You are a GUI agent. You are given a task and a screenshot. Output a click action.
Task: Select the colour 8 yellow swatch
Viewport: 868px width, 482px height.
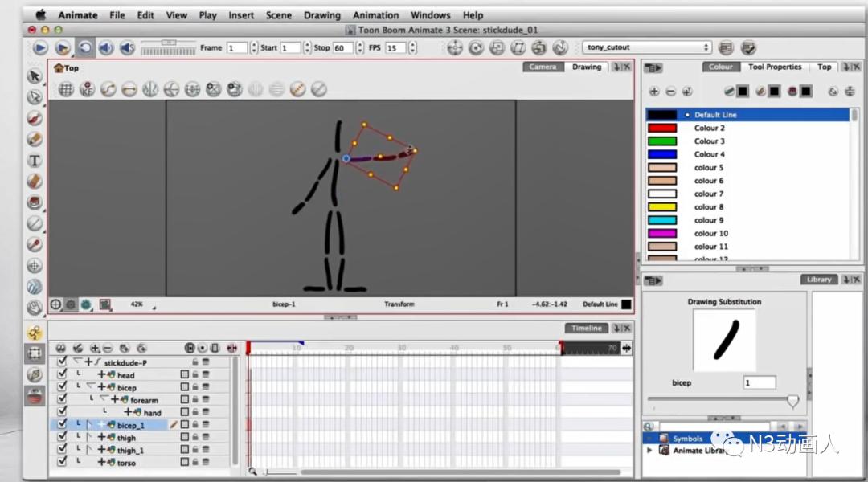662,207
